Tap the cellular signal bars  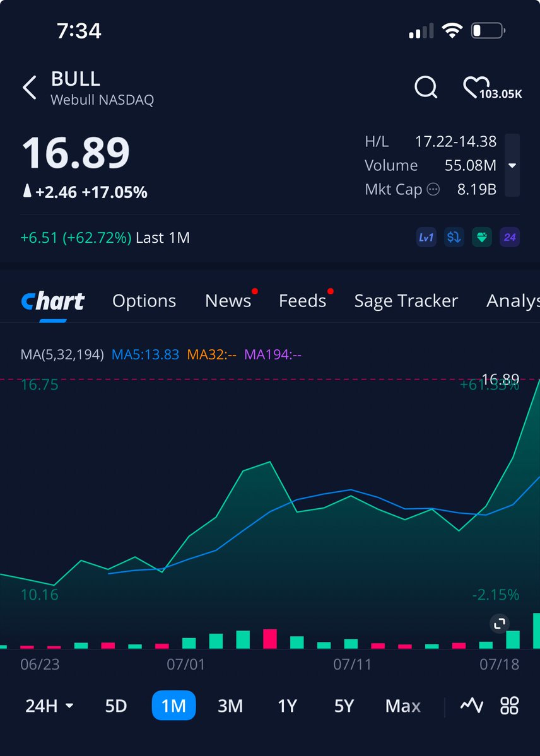(421, 31)
